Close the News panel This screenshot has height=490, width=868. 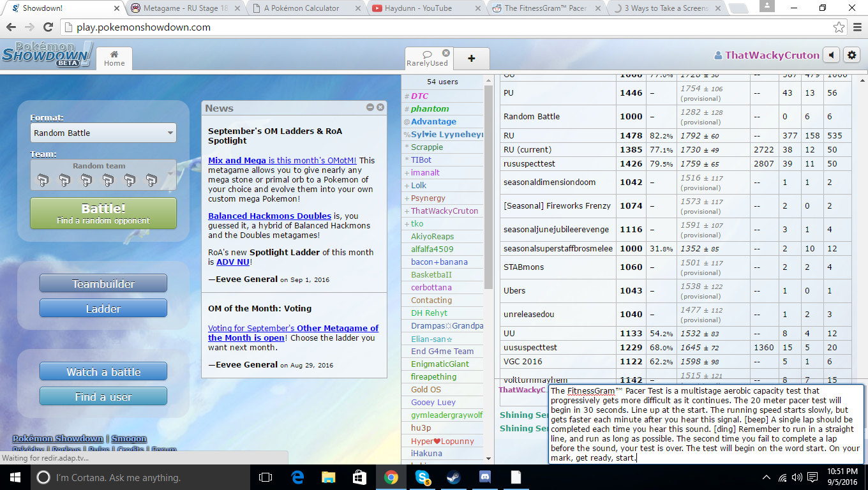(380, 108)
